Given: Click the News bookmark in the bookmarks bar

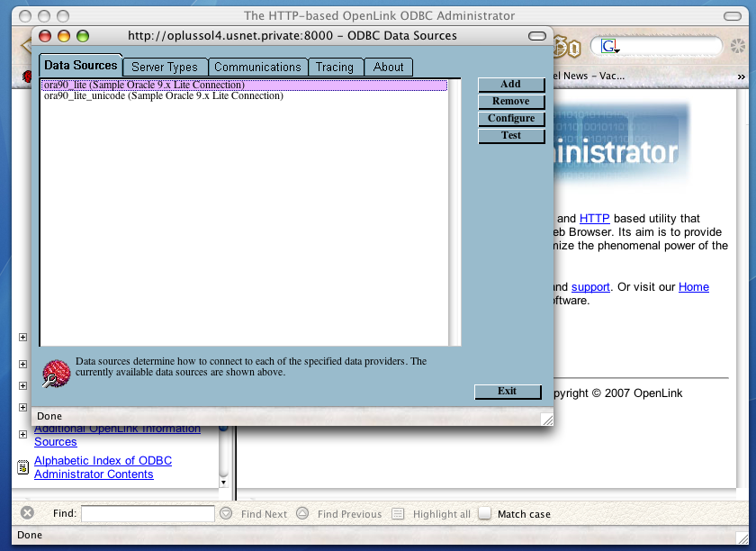Looking at the screenshot, I should [x=589, y=76].
